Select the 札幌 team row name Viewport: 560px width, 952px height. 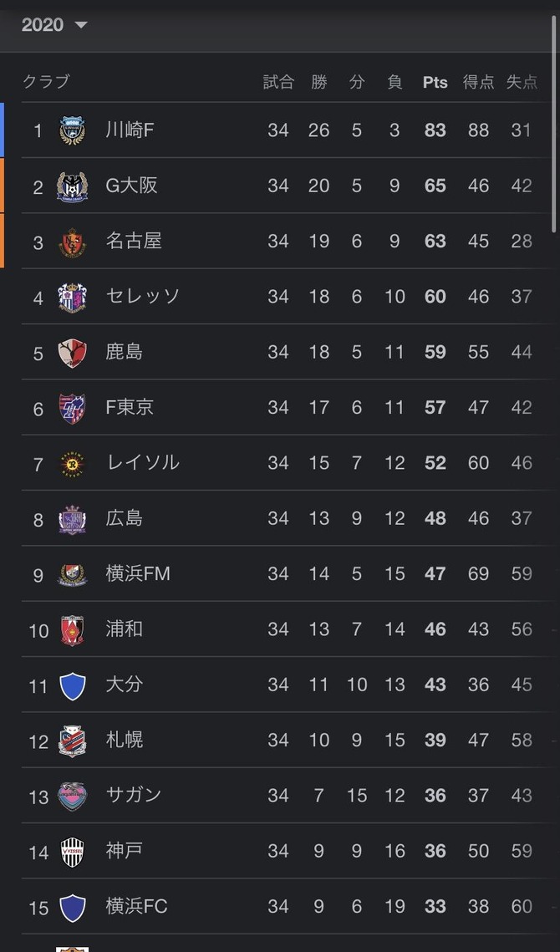click(125, 740)
